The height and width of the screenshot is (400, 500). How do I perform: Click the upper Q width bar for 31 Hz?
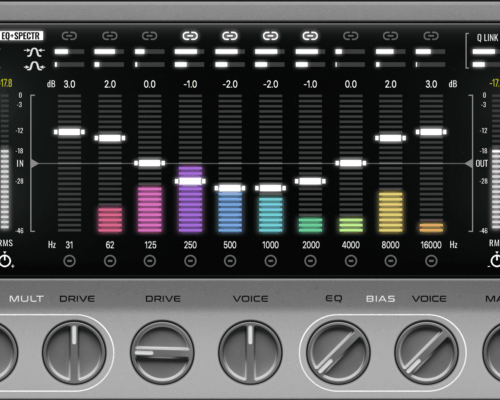(69, 52)
